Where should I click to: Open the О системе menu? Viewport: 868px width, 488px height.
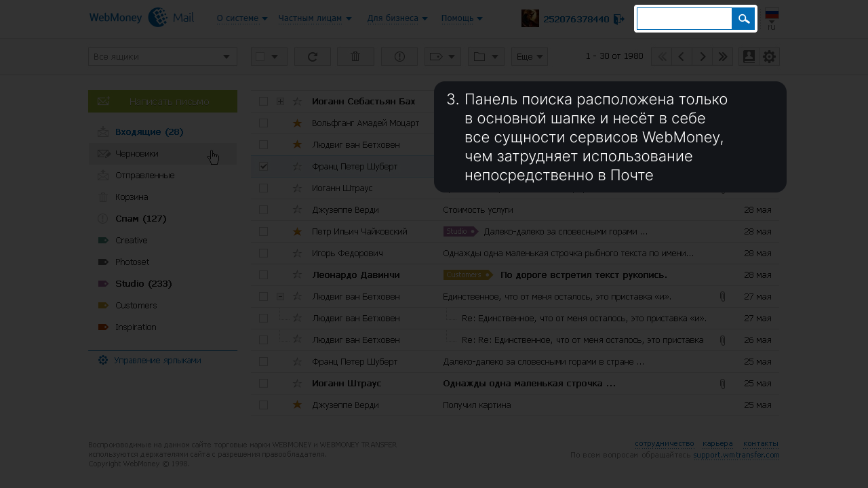coord(242,18)
